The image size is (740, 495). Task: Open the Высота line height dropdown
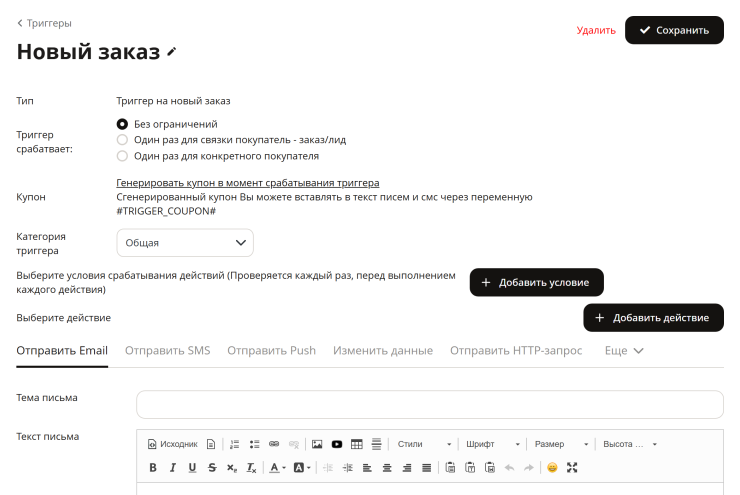tap(630, 444)
